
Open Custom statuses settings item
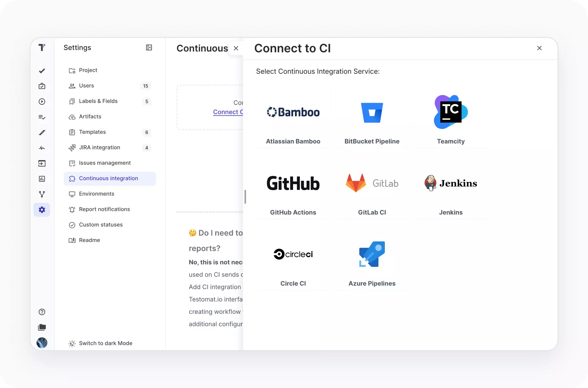[x=110, y=225]
